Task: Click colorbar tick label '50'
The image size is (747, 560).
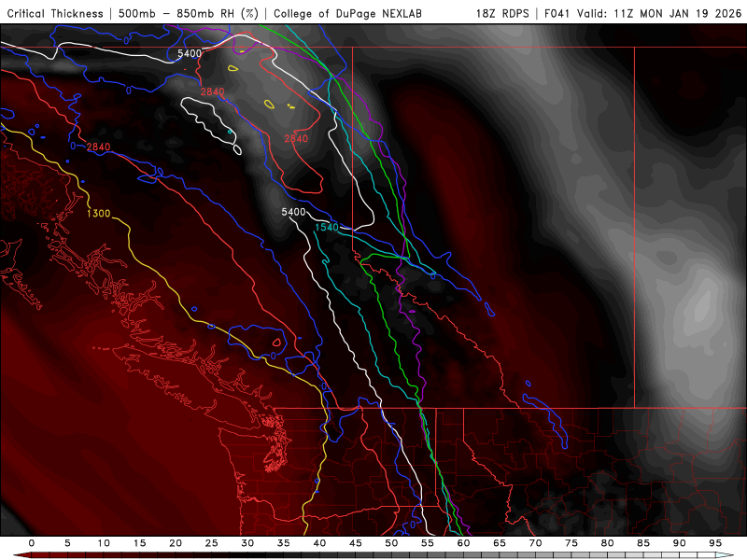Action: click(x=391, y=543)
